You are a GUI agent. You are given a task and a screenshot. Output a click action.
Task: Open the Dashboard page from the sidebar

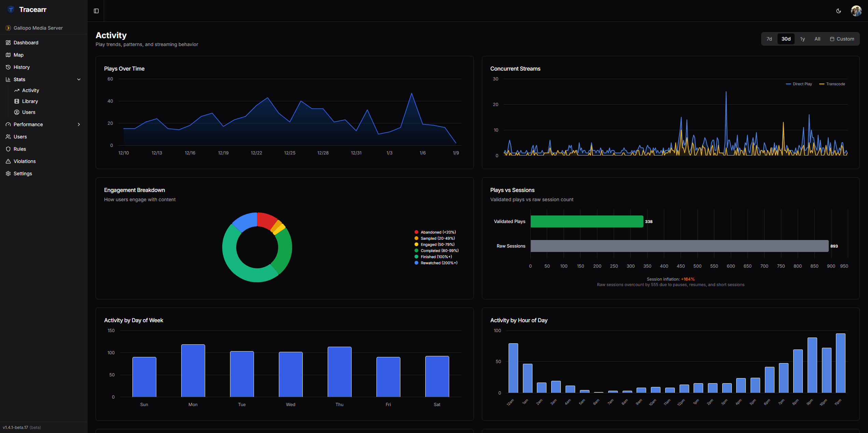pos(26,42)
